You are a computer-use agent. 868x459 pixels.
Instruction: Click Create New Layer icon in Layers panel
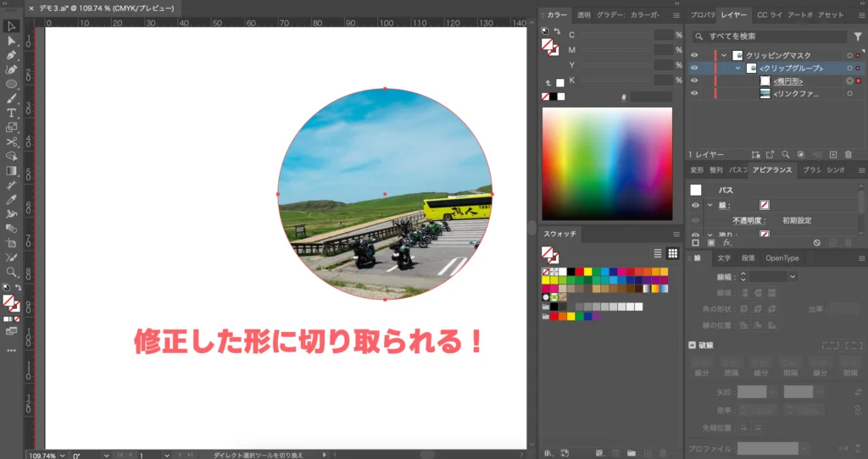(x=833, y=155)
